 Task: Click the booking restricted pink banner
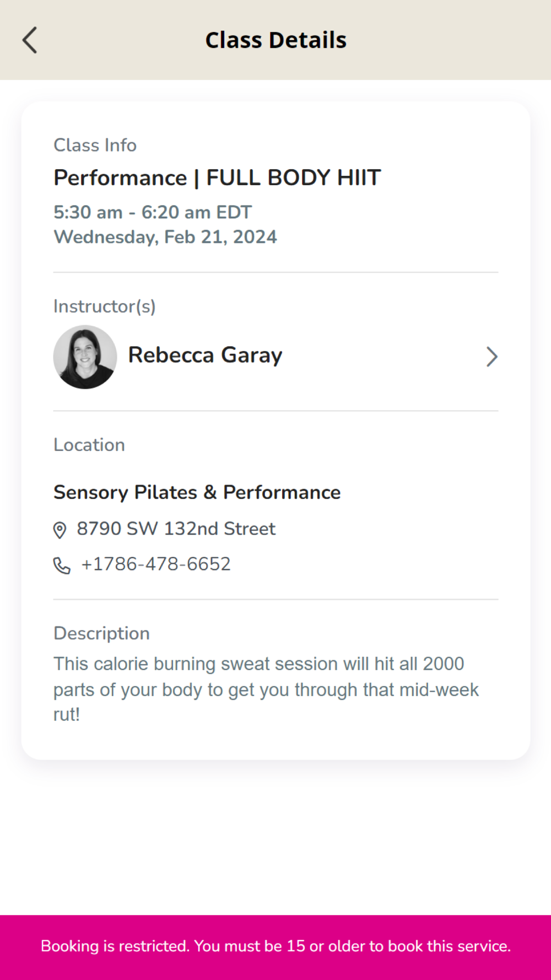[275, 946]
